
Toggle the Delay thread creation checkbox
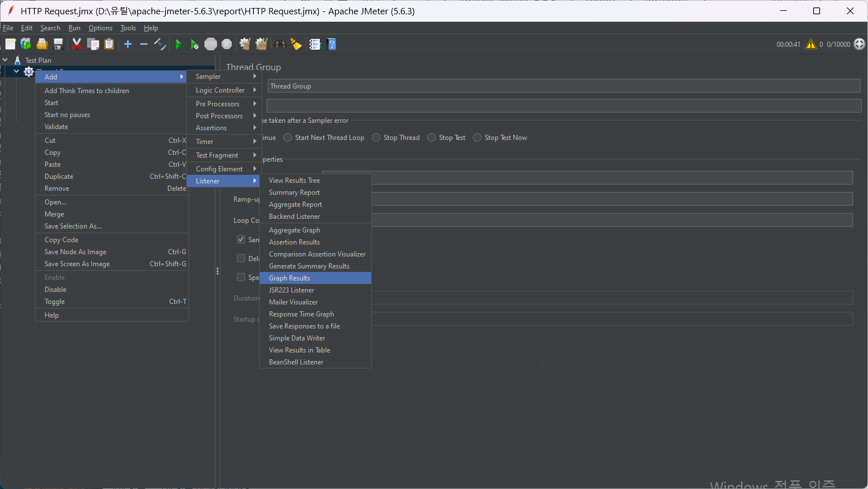pos(241,258)
